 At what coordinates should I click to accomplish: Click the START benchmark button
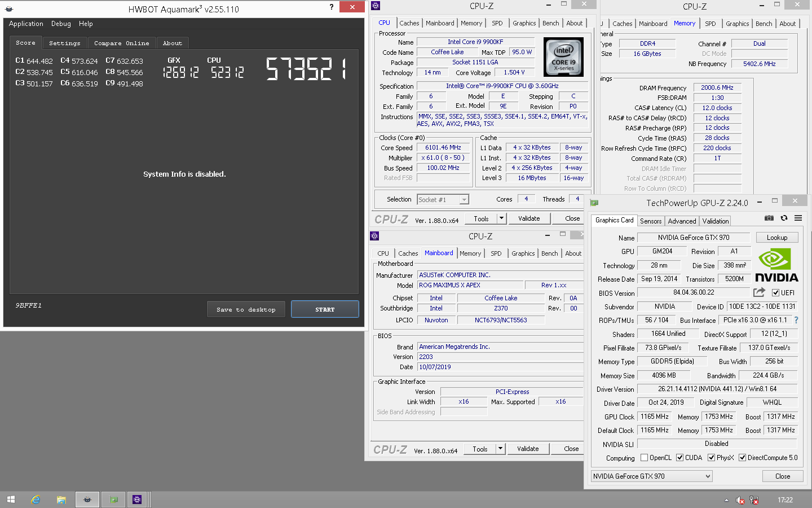(325, 309)
